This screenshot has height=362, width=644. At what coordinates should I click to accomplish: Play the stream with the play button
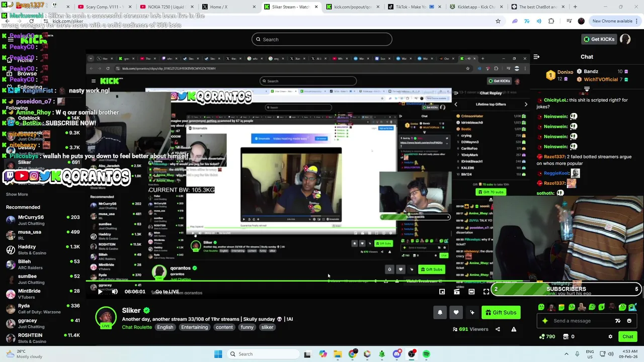pyautogui.click(x=100, y=292)
